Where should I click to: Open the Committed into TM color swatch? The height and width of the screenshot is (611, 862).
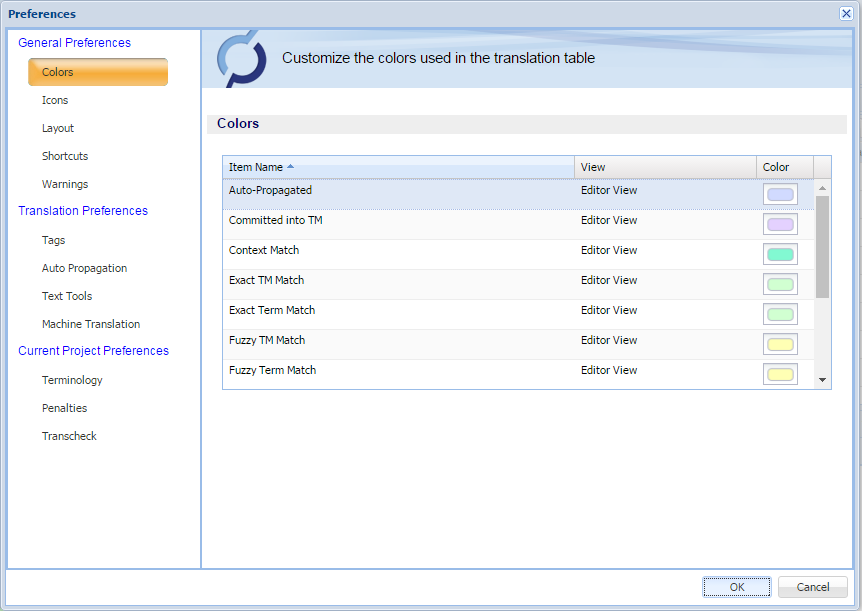click(780, 225)
